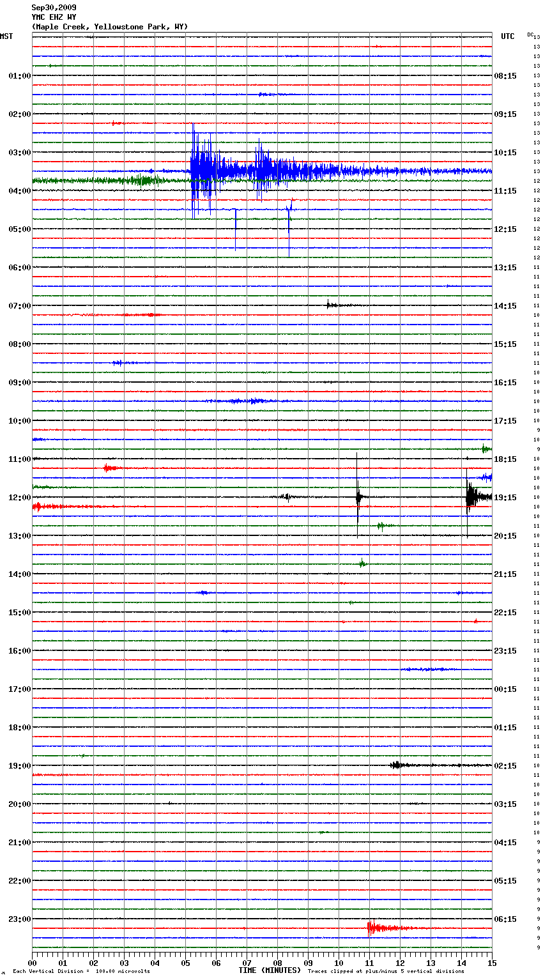Viewport: 543px width, 980px height.
Task: Click the MST axis header
Action: click(x=6, y=36)
